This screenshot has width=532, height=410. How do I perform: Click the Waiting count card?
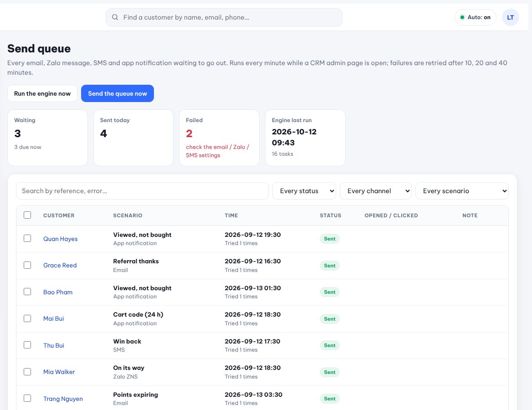(x=47, y=138)
